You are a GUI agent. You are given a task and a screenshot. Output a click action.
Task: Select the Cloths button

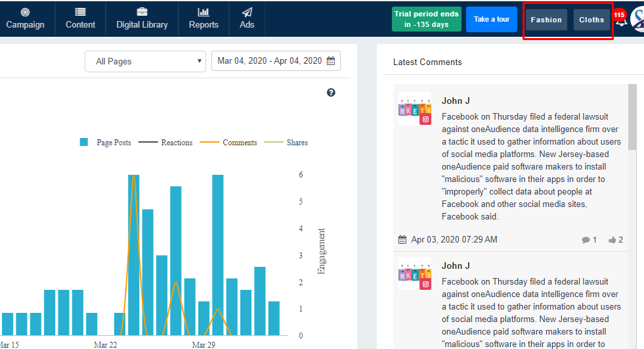591,20
